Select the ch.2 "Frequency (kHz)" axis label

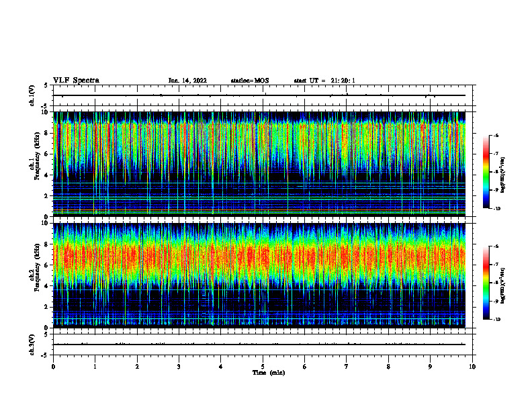point(38,267)
